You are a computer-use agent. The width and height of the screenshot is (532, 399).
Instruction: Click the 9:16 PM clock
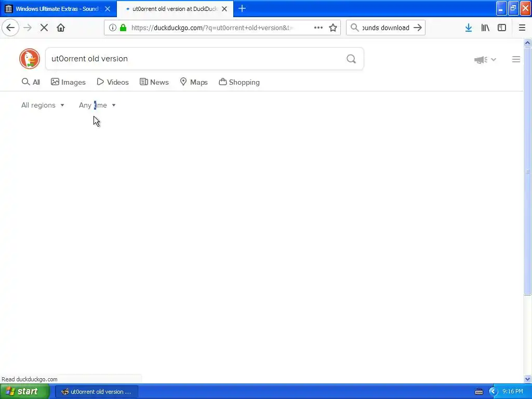point(513,392)
